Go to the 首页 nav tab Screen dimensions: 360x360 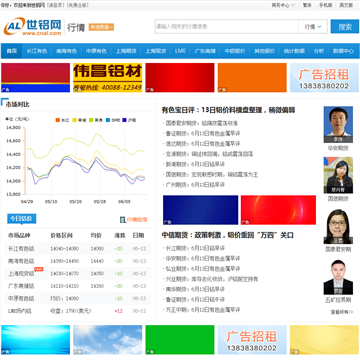point(12,51)
